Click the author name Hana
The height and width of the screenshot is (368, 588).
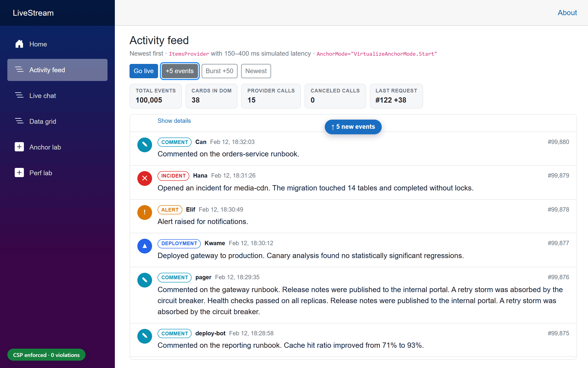tap(200, 175)
